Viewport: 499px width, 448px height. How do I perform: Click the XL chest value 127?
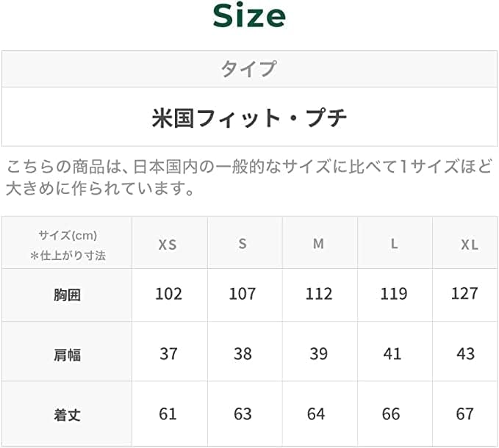click(465, 294)
